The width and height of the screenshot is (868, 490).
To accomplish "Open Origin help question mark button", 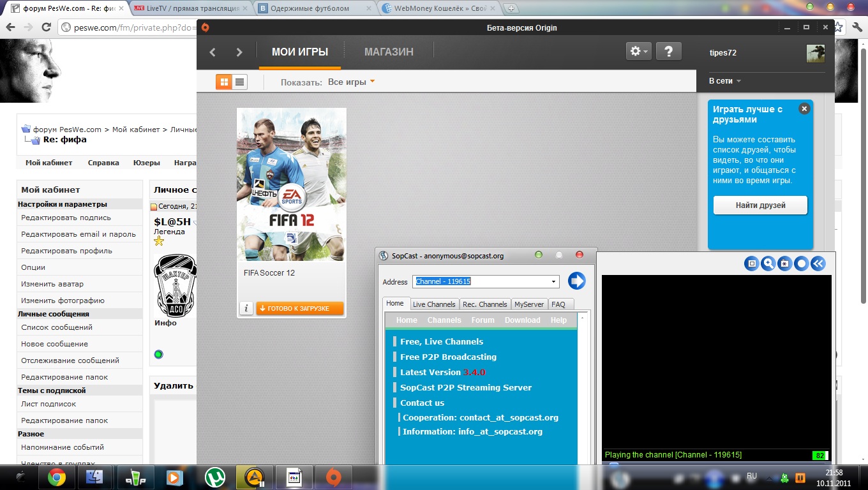I will tap(669, 52).
